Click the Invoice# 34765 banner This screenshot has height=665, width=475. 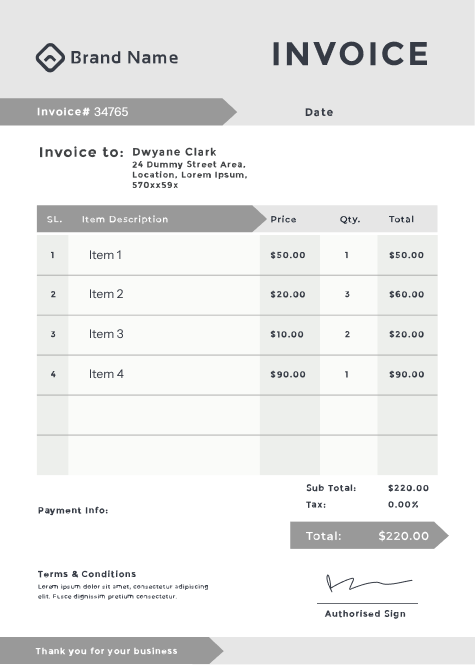point(118,112)
